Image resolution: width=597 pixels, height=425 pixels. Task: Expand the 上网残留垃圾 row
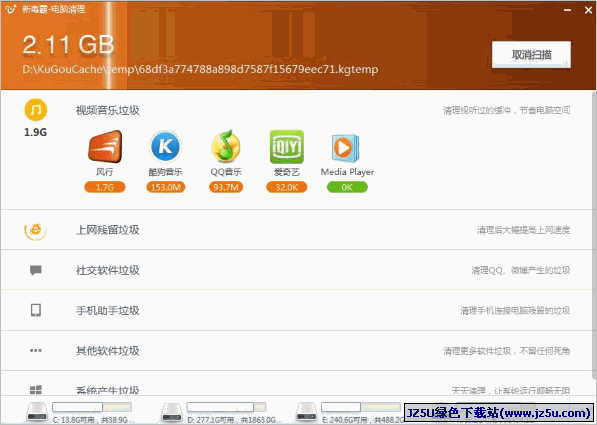(x=297, y=230)
